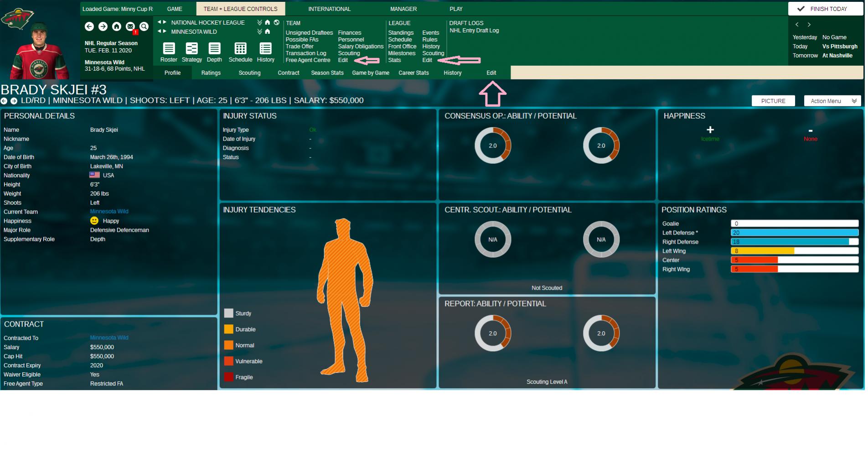Screen dimensions: 868x474
Task: Open the INTERNATIONAL menu
Action: pos(329,9)
